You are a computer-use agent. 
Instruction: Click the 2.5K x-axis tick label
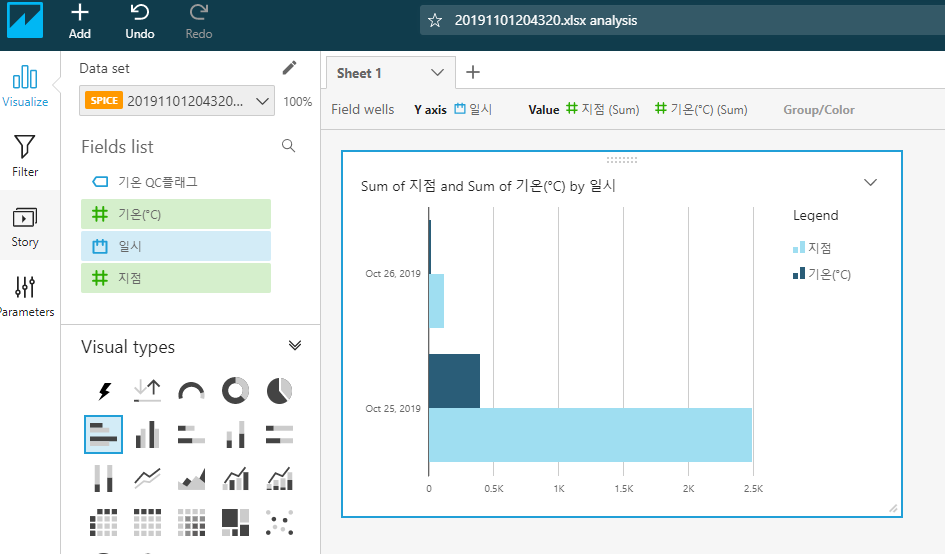[753, 488]
